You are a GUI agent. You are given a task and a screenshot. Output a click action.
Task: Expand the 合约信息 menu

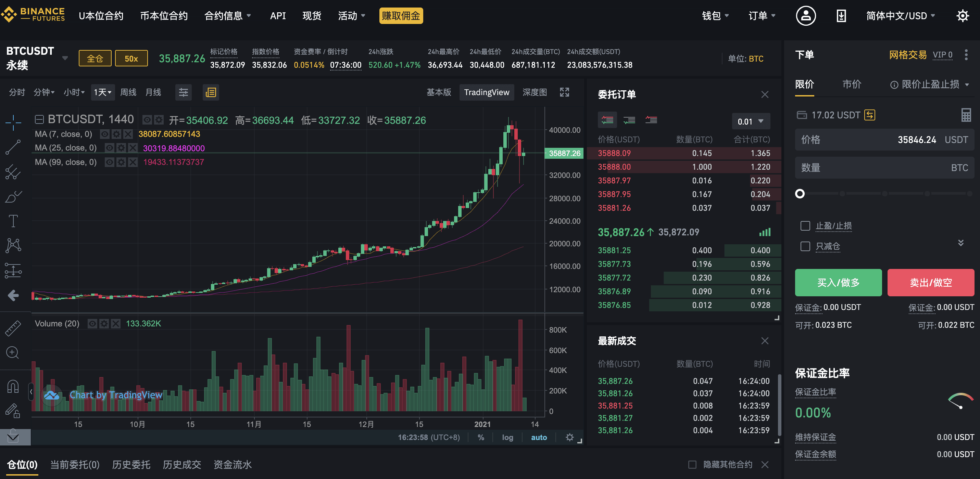pos(227,16)
